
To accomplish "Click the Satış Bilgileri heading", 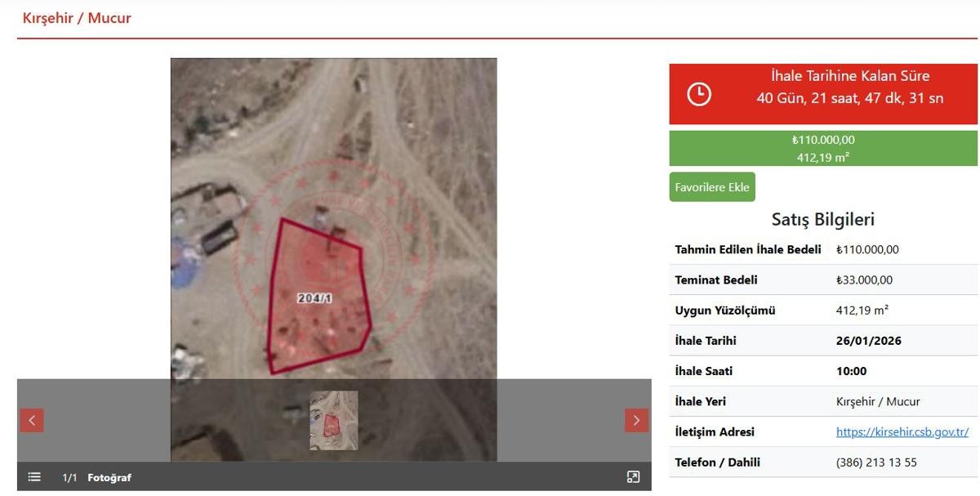I will (823, 219).
